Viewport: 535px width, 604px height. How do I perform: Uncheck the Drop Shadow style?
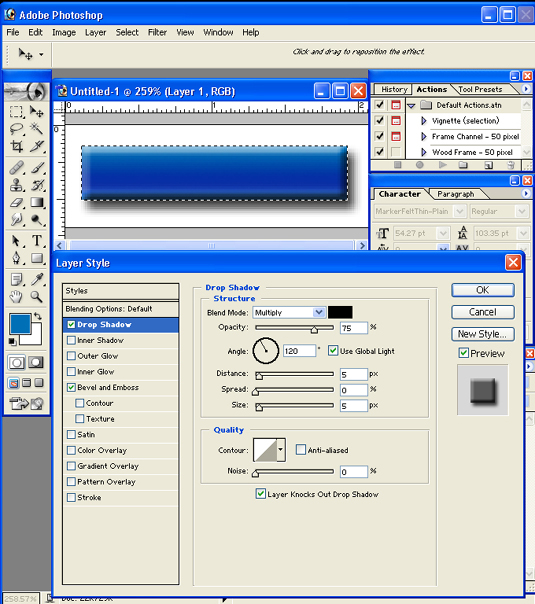[x=71, y=325]
